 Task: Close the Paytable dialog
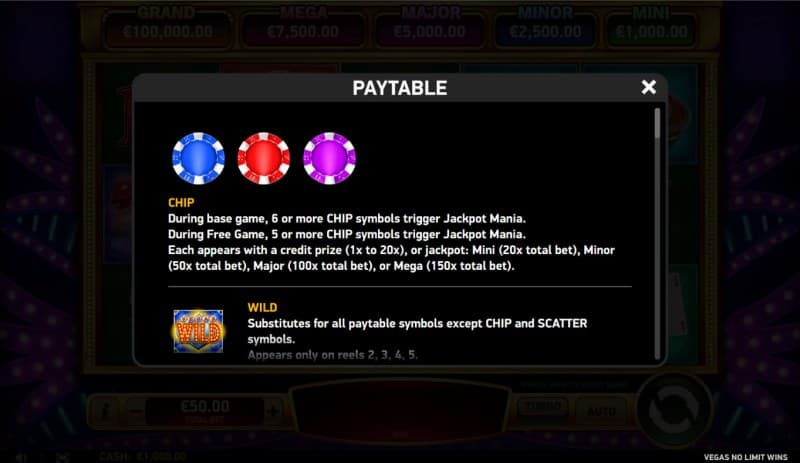point(648,87)
